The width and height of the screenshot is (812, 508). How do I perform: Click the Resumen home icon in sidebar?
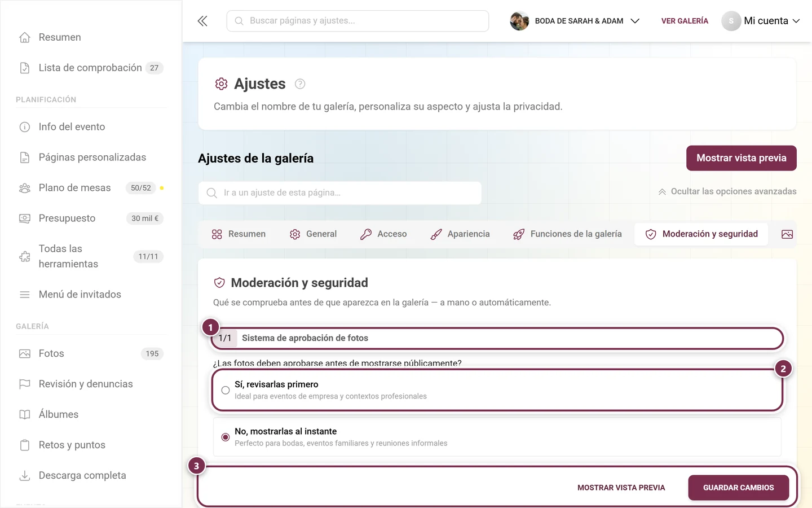25,37
